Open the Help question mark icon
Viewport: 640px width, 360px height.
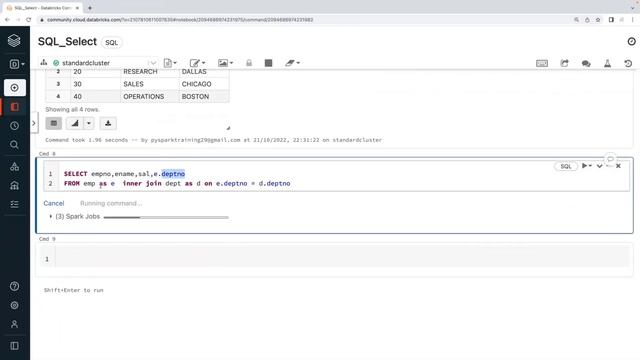coord(15,286)
